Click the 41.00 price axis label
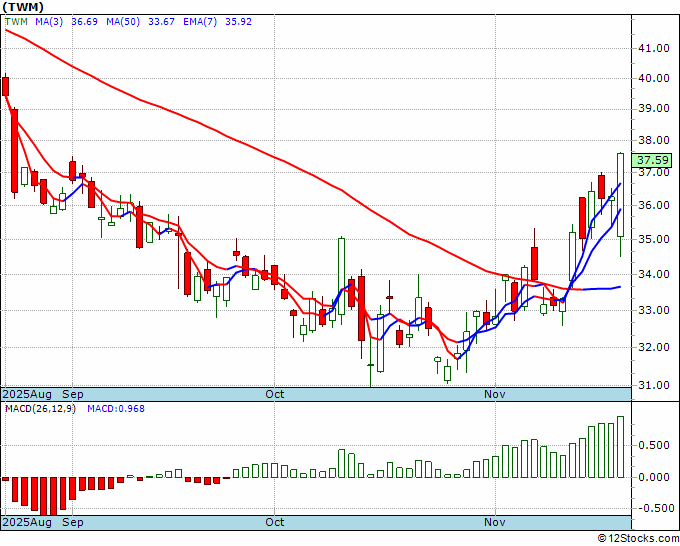The width and height of the screenshot is (680, 546). pos(654,48)
